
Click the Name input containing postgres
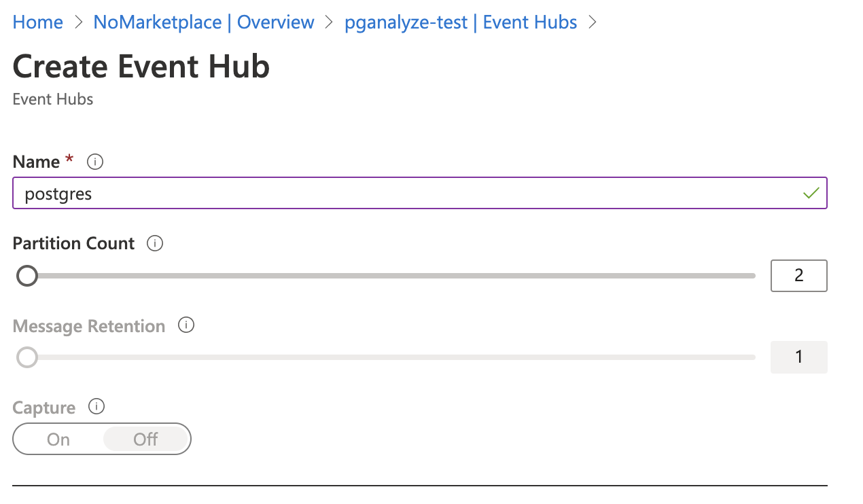click(x=420, y=194)
